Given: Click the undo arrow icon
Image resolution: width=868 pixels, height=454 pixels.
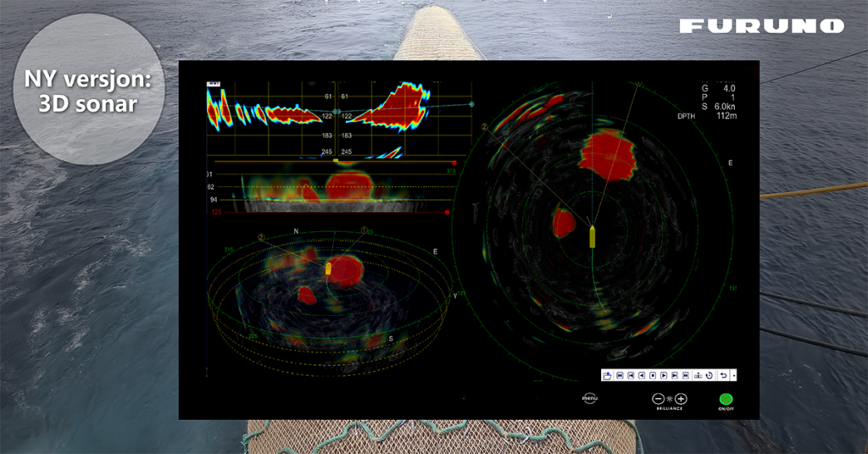Looking at the screenshot, I should click(723, 375).
